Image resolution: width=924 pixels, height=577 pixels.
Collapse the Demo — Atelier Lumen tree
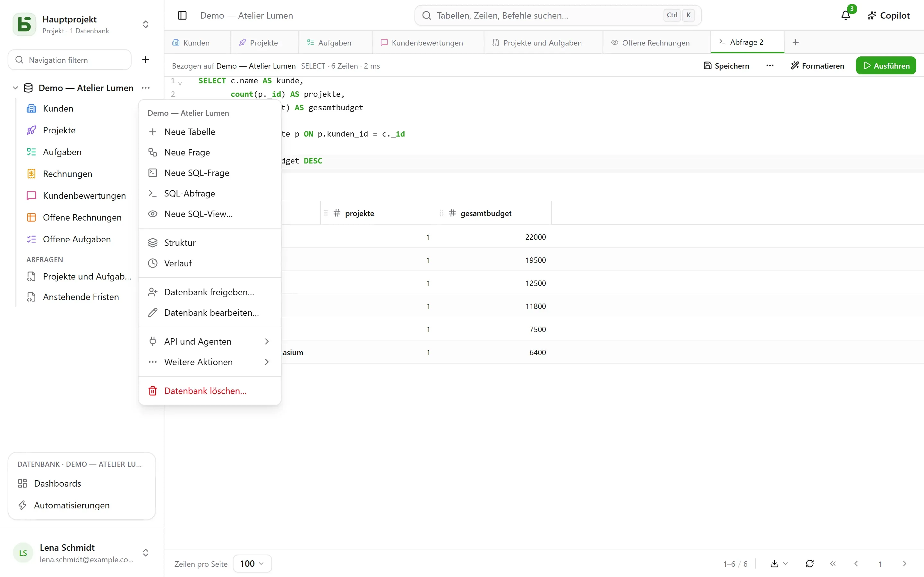15,88
